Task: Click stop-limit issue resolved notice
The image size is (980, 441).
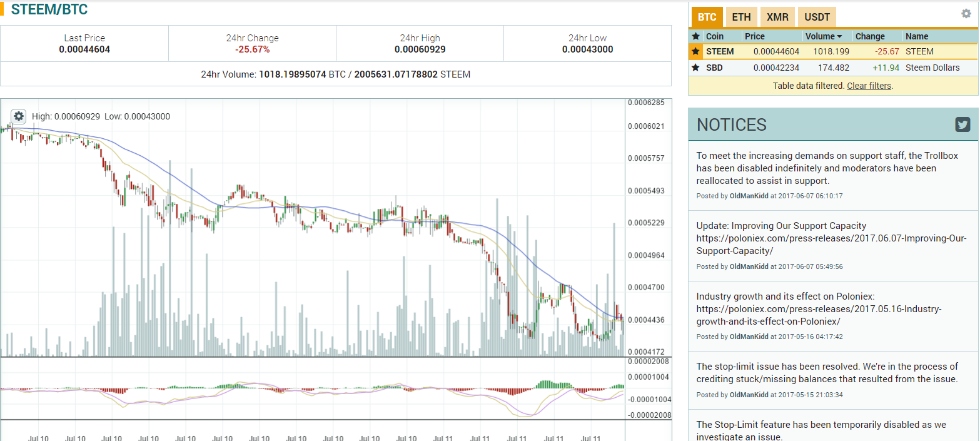Action: click(827, 373)
